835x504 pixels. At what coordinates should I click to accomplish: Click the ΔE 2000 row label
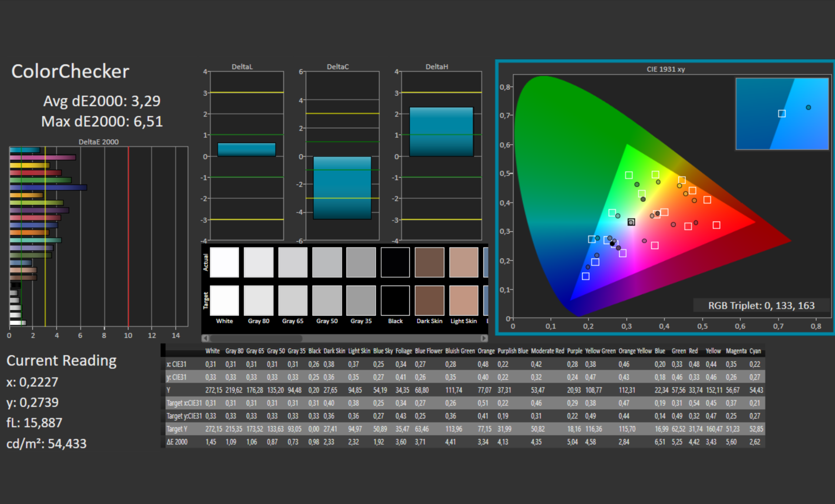[177, 442]
